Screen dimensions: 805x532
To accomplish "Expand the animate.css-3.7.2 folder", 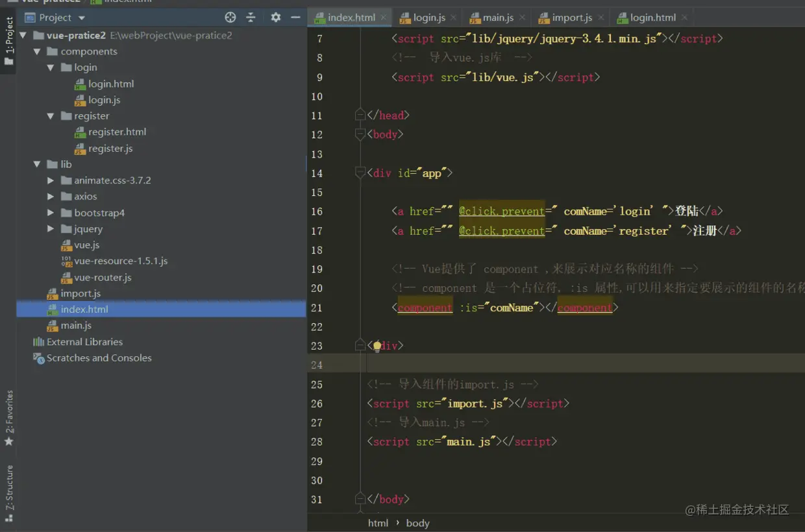I will point(51,180).
